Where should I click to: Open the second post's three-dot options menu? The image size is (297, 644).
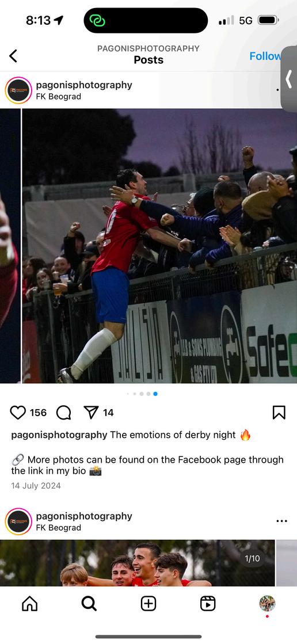tap(282, 521)
